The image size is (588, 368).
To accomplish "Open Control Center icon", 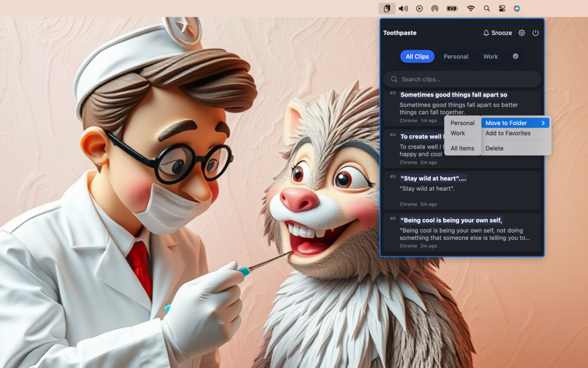I will point(502,9).
